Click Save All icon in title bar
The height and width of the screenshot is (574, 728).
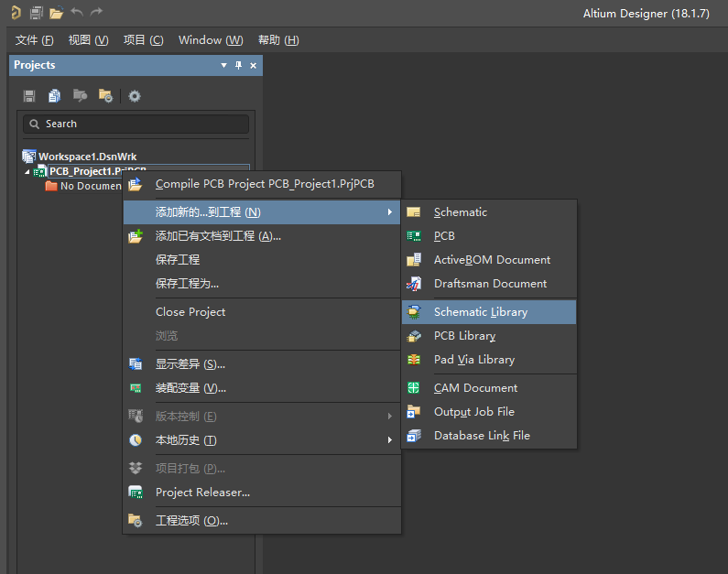[37, 13]
